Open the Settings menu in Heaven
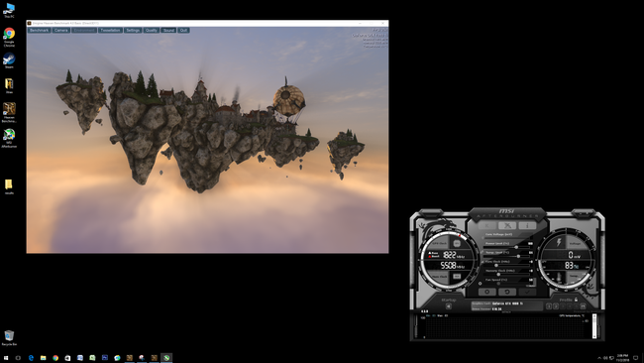This screenshot has height=363, width=644. click(x=133, y=30)
